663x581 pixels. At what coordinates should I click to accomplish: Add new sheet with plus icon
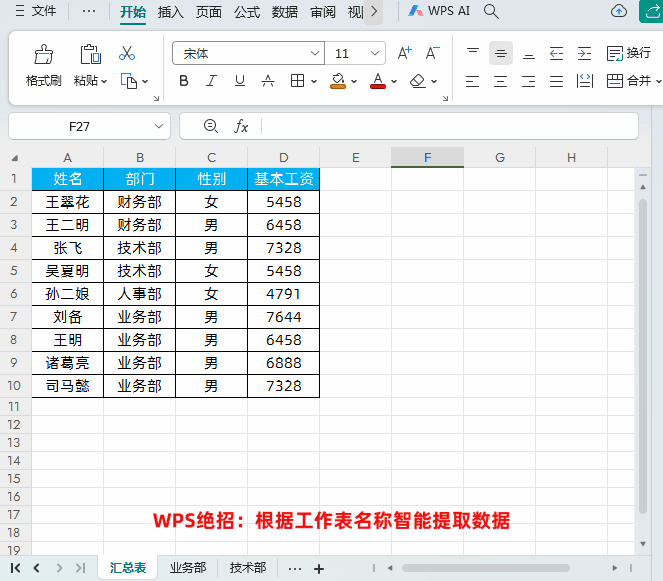pos(319,568)
